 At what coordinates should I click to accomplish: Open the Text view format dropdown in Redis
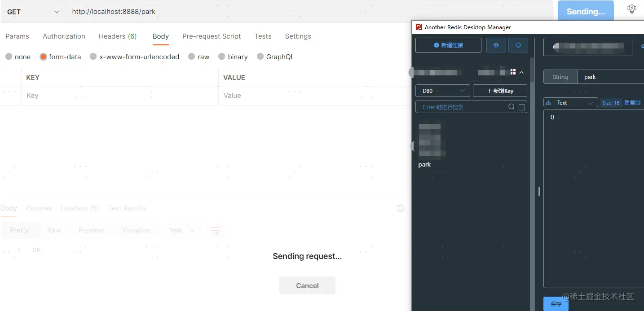pos(570,103)
